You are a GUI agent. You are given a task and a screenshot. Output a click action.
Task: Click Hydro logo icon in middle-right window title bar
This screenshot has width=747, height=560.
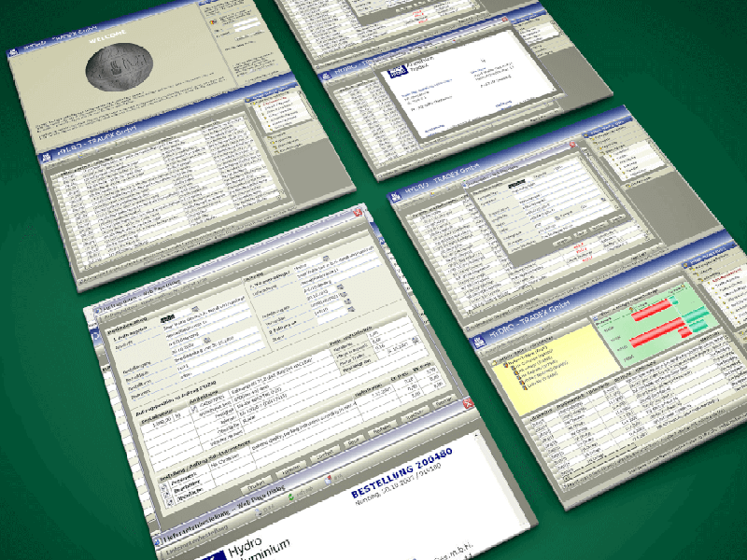coord(395,197)
